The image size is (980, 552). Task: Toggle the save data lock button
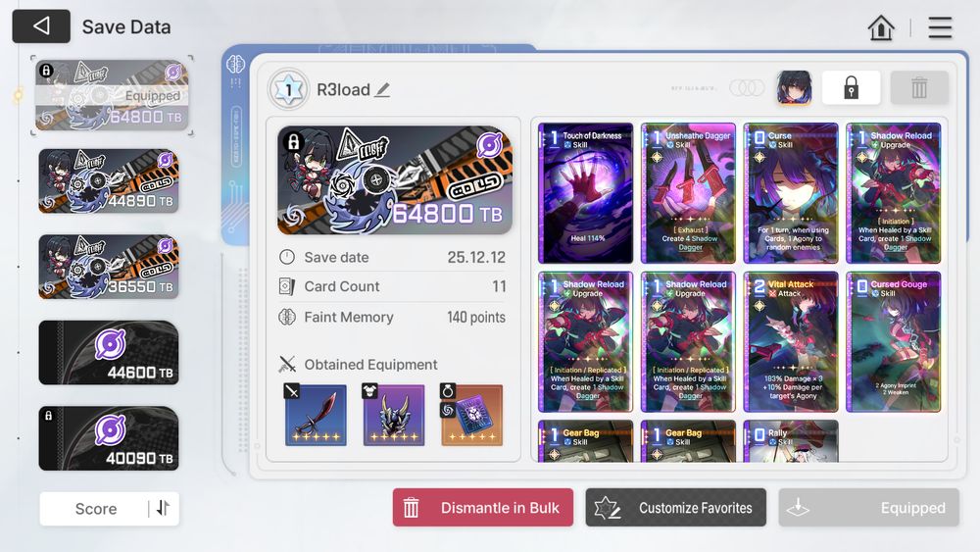[x=851, y=87]
